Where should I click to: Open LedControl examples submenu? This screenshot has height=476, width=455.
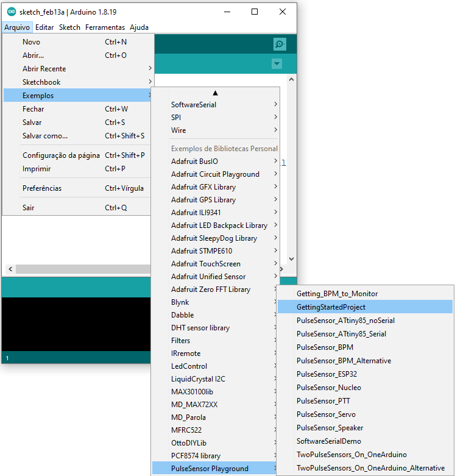point(214,366)
